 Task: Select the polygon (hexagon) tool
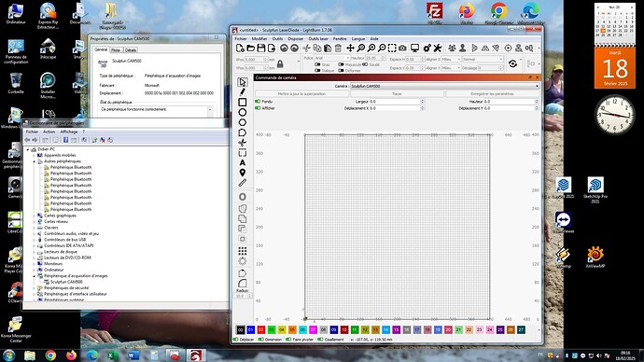[243, 122]
